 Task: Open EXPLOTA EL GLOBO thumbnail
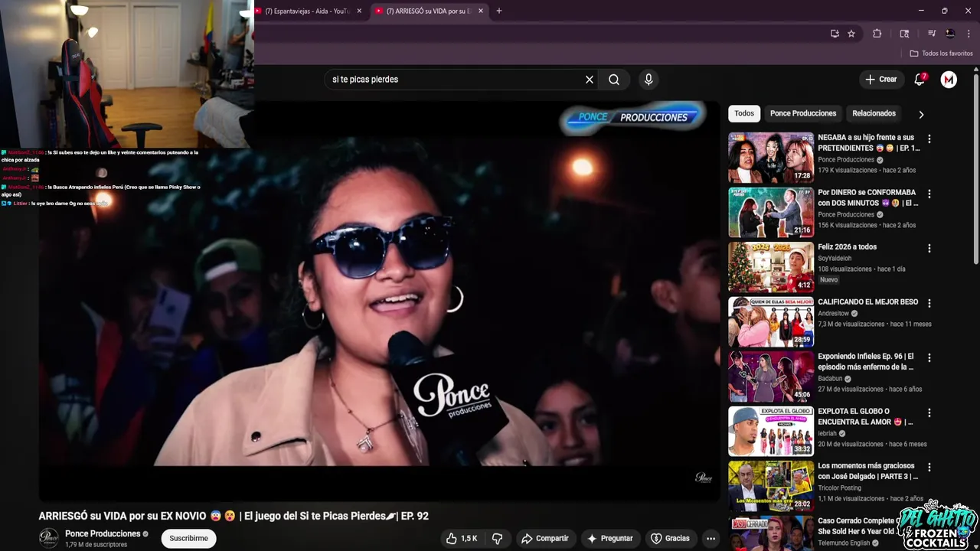(x=771, y=432)
